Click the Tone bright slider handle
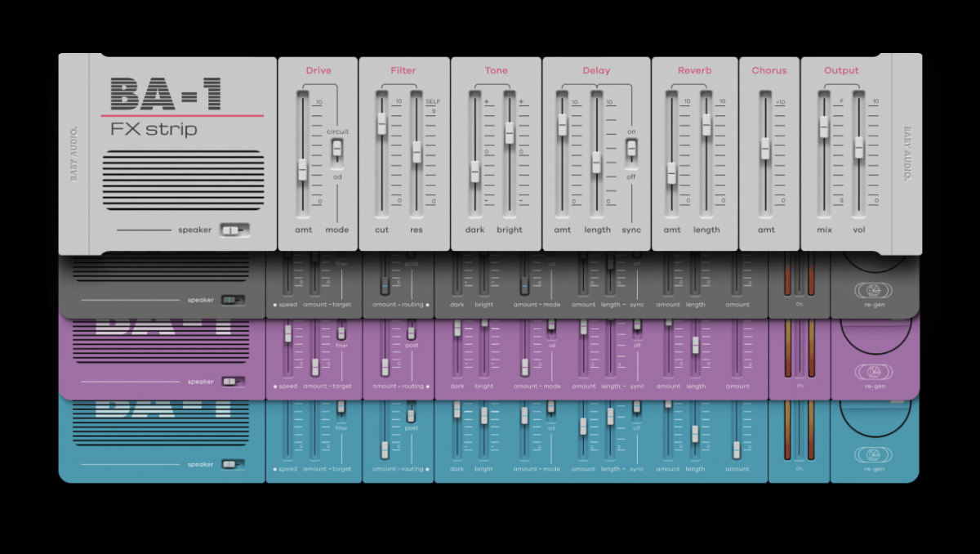The height and width of the screenshot is (554, 980). (x=509, y=132)
